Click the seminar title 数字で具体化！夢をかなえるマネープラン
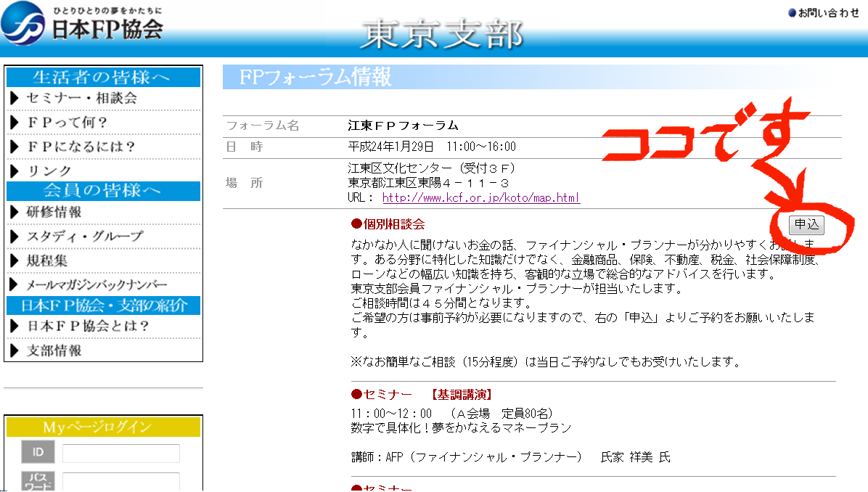Viewport: 868px width, 492px height. coord(461,428)
